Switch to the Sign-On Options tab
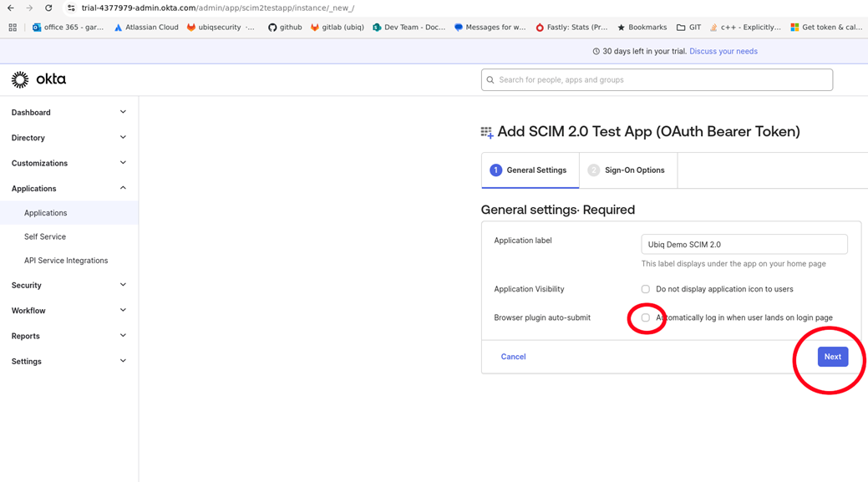The width and height of the screenshot is (868, 482). [x=628, y=170]
